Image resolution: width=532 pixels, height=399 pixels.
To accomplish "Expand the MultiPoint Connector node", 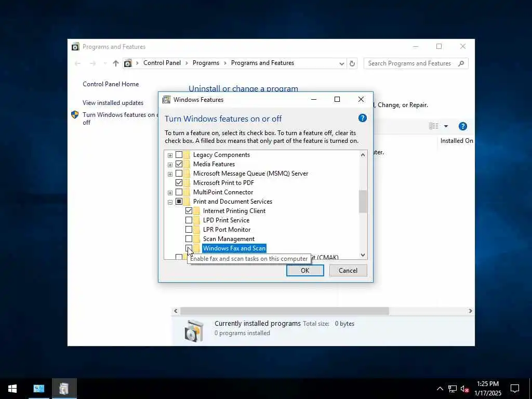I will click(x=170, y=193).
